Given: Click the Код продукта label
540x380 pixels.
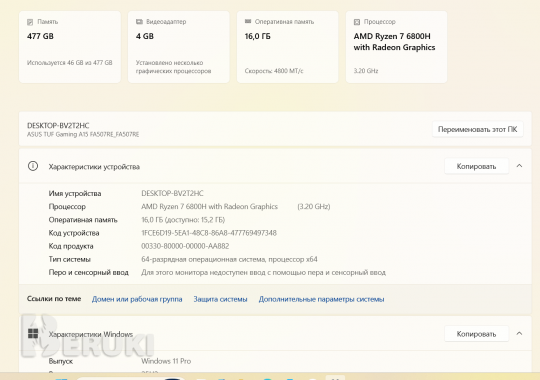Looking at the screenshot, I should pyautogui.click(x=71, y=246).
